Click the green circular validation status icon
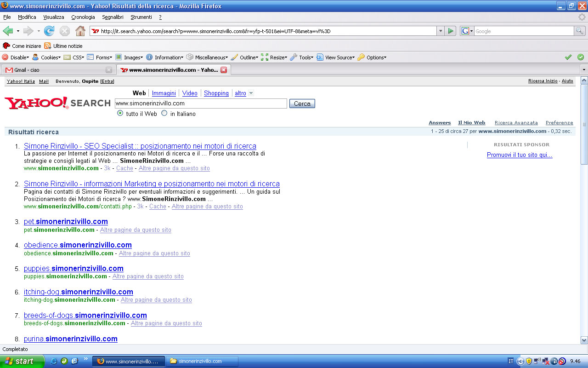 (581, 57)
